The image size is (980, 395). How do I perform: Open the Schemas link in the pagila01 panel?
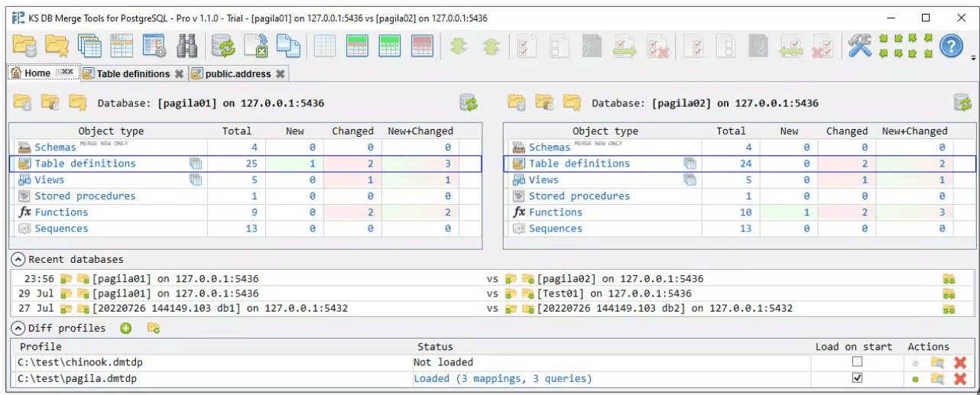[x=55, y=147]
